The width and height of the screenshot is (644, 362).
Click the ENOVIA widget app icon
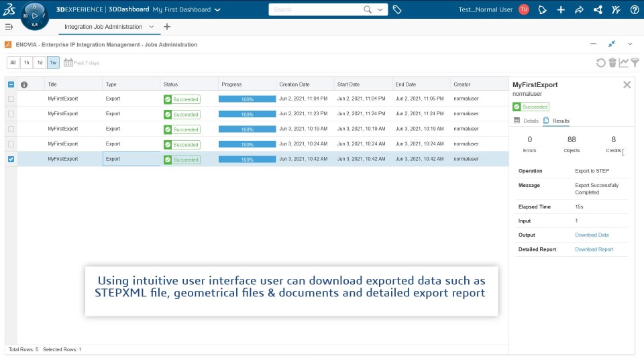click(8, 44)
